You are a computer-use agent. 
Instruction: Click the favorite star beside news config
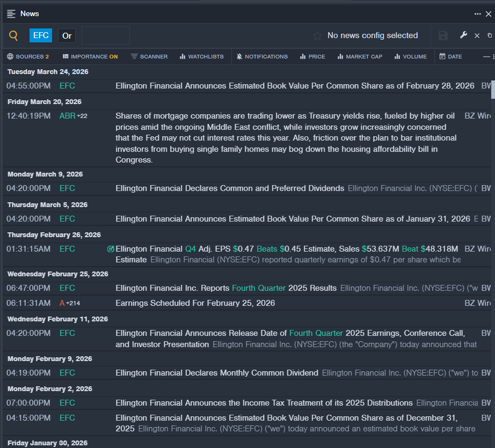[x=317, y=36]
